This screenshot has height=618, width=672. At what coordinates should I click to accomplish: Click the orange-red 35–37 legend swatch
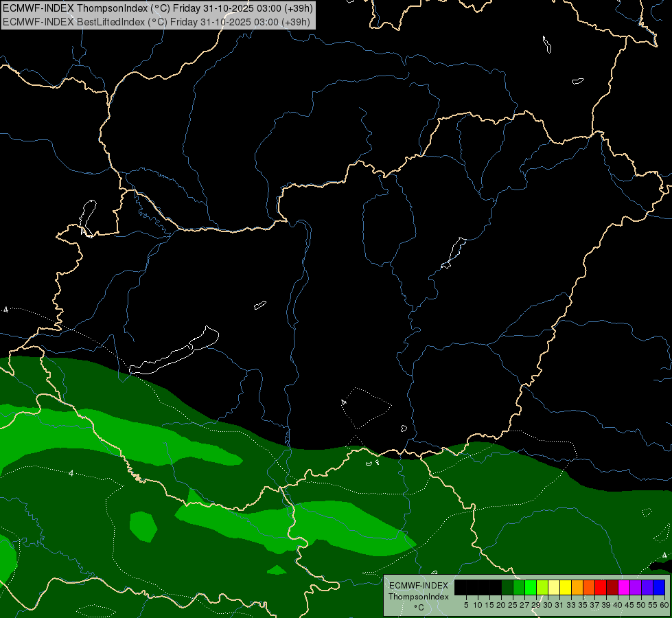tap(589, 587)
